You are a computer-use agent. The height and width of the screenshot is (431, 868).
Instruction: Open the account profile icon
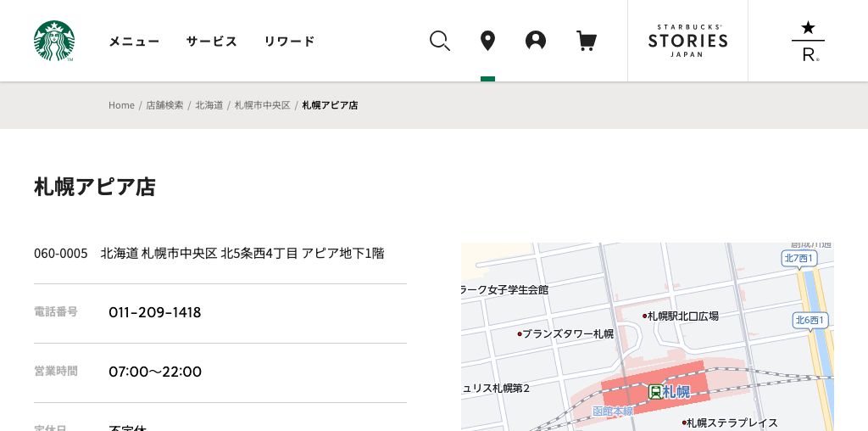coord(536,41)
